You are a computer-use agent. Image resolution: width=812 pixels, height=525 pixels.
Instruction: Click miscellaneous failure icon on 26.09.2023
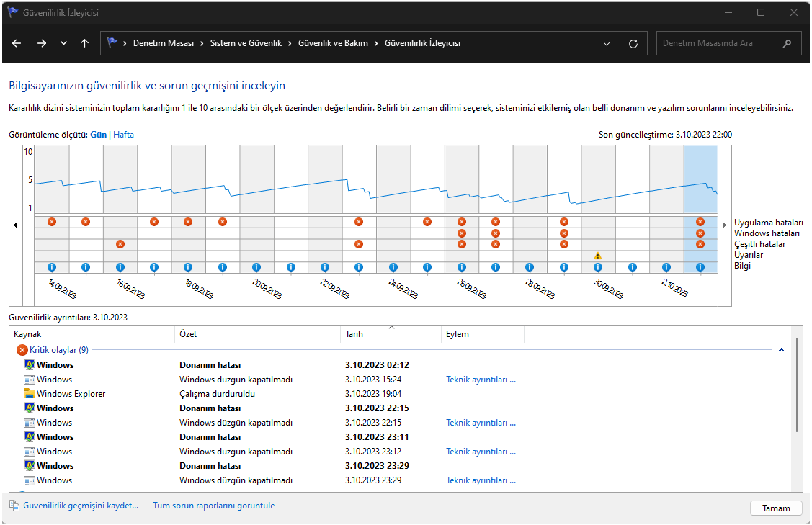462,244
